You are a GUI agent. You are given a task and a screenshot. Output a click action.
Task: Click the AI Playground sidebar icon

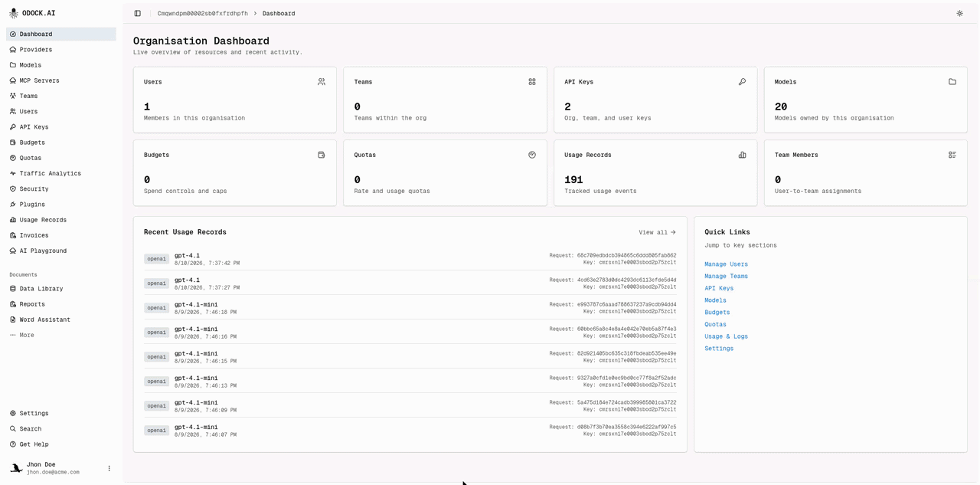[13, 251]
